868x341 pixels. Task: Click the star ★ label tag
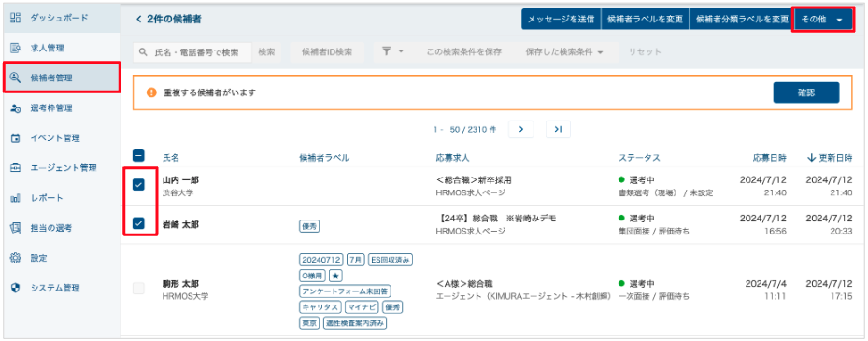tap(335, 275)
